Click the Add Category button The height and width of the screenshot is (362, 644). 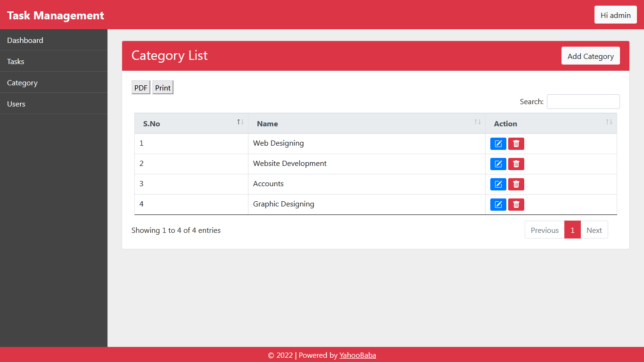click(590, 56)
